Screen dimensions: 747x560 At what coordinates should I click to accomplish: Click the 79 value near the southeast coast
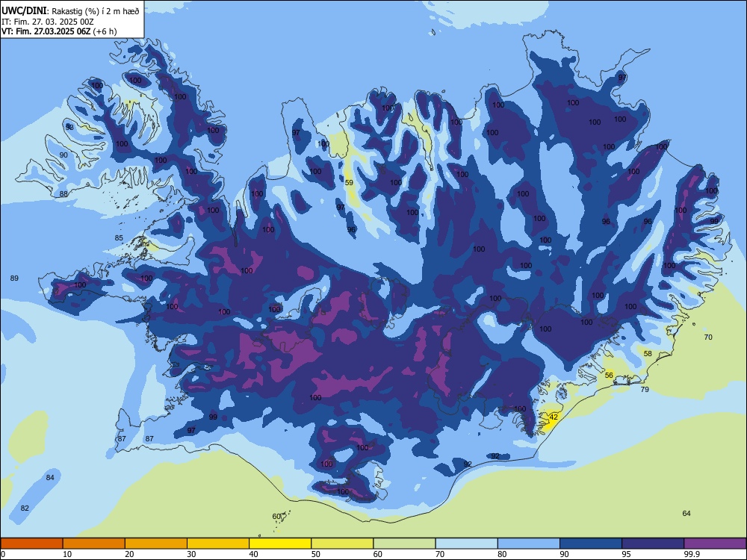pyautogui.click(x=645, y=390)
